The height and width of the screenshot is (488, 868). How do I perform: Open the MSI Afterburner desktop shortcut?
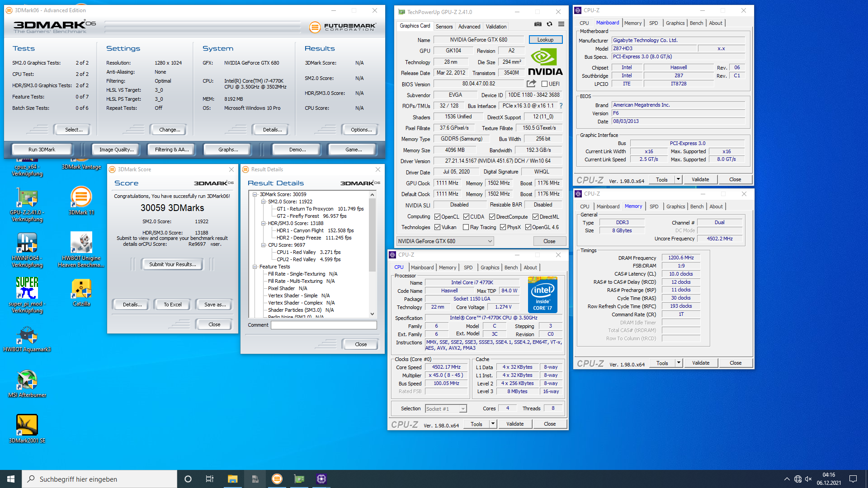[x=27, y=384]
